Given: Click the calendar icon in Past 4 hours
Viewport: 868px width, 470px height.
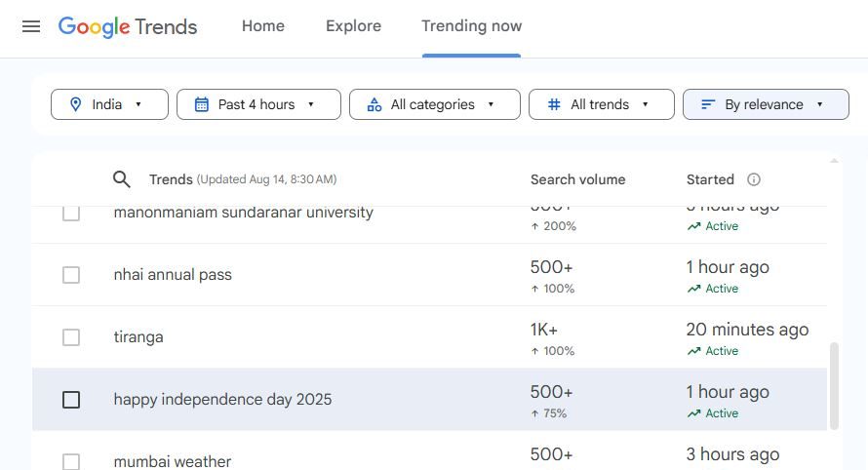Looking at the screenshot, I should [202, 104].
